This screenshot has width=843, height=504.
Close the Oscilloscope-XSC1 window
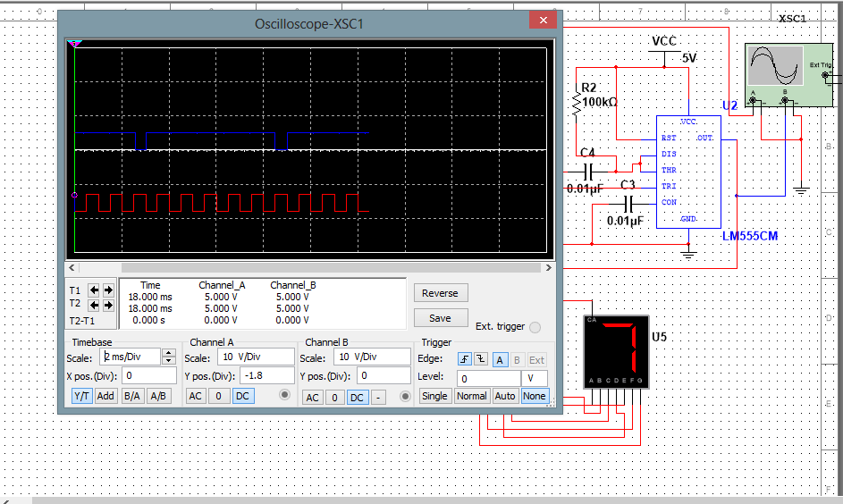(x=543, y=20)
